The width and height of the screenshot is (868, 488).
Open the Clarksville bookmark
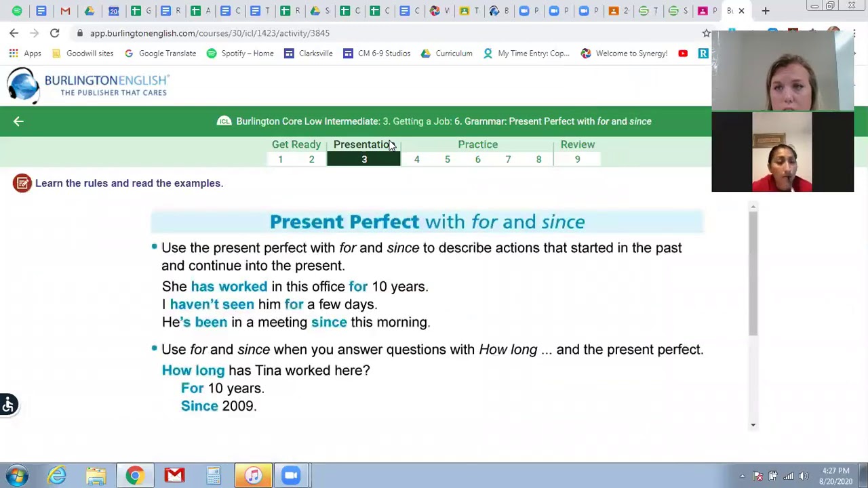pyautogui.click(x=309, y=53)
